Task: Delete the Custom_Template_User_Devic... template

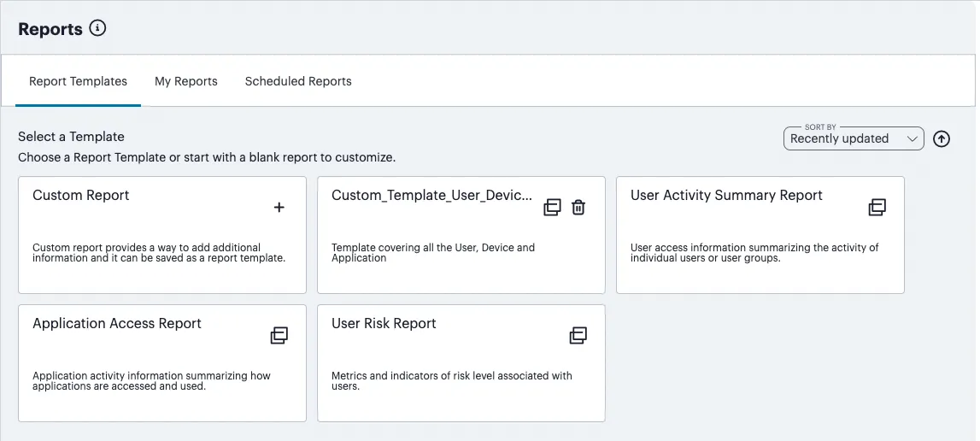Action: pyautogui.click(x=578, y=207)
